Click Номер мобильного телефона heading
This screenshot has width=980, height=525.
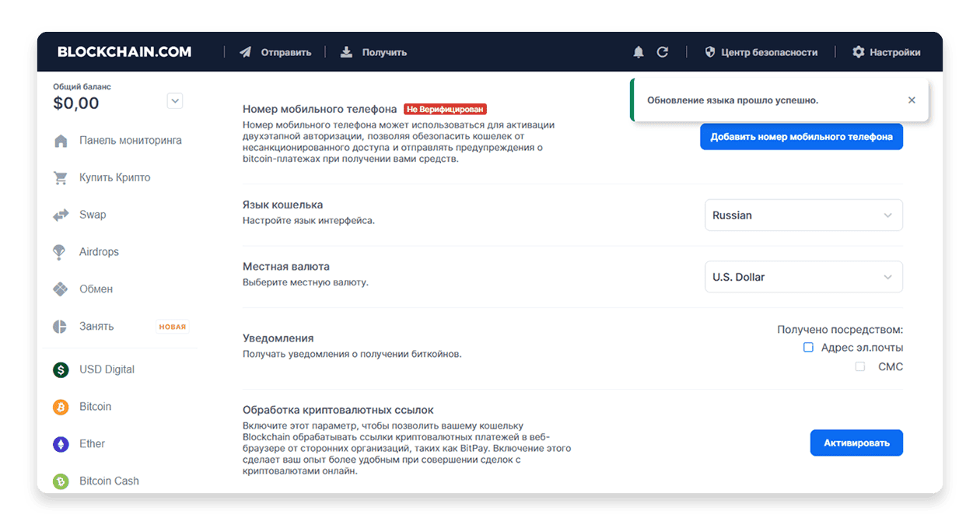[320, 109]
